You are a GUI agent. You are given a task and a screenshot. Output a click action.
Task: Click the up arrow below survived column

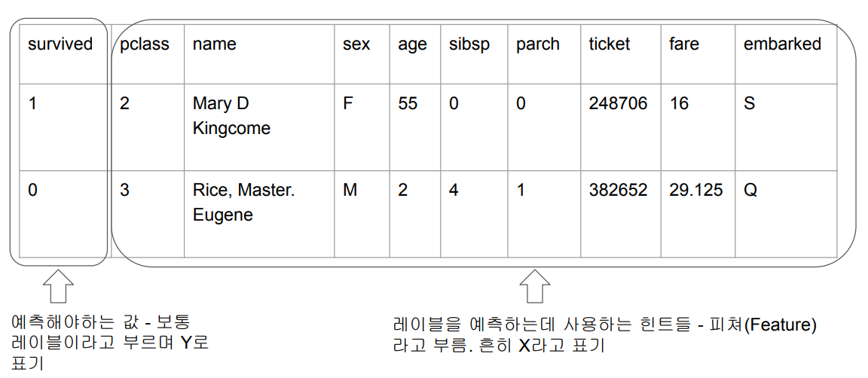[58, 288]
